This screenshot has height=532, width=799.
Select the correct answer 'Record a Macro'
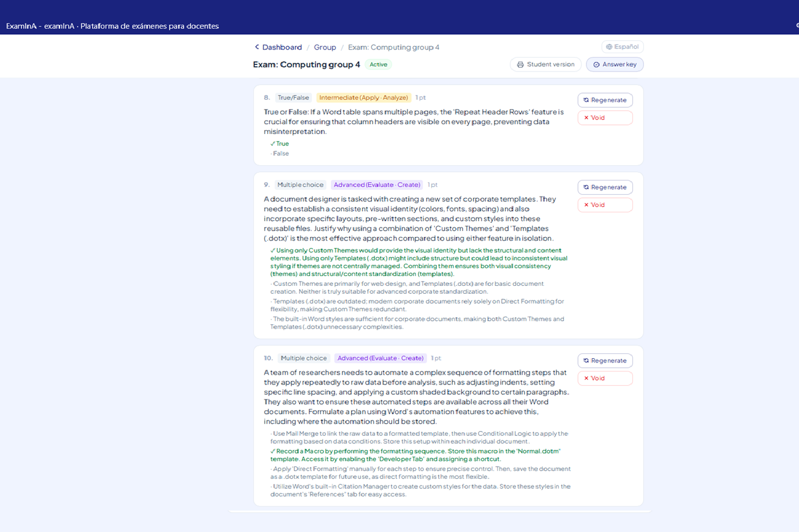[x=415, y=455]
